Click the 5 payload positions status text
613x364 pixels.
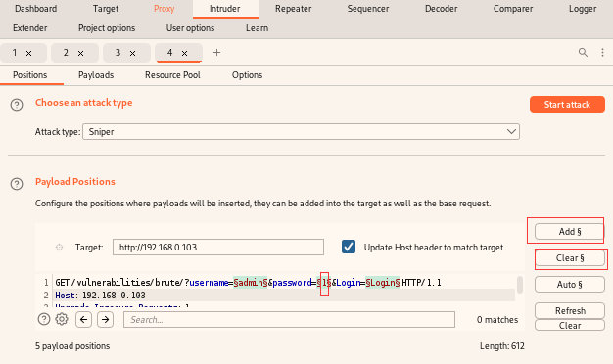pyautogui.click(x=72, y=346)
